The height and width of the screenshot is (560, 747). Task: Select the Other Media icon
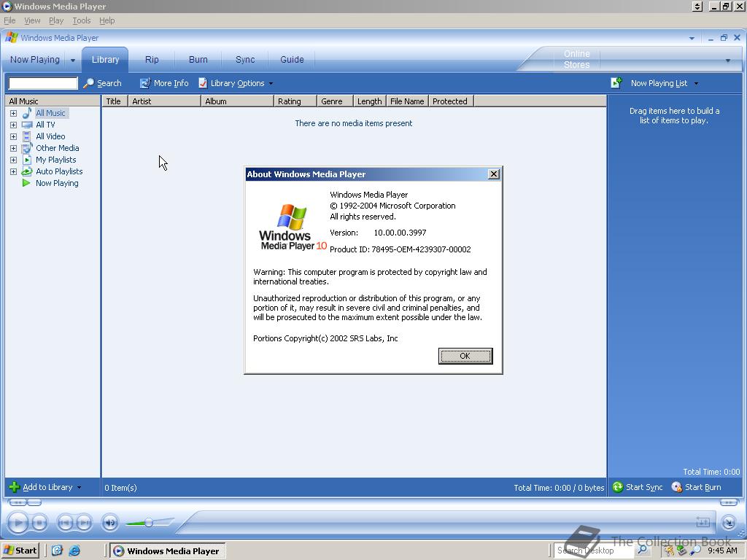27,148
